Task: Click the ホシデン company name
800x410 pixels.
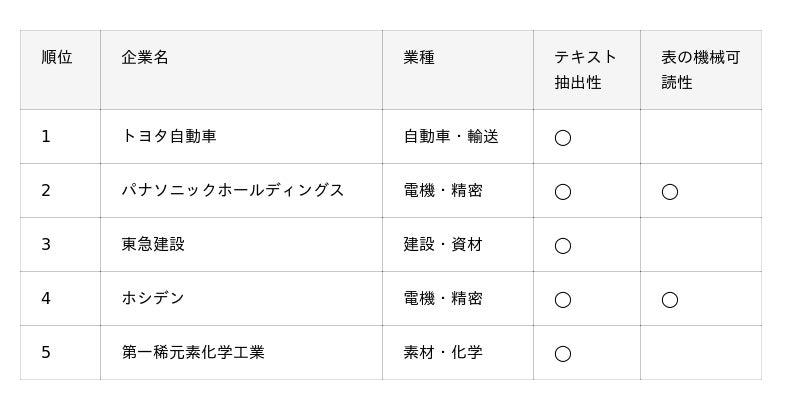Action: click(153, 298)
